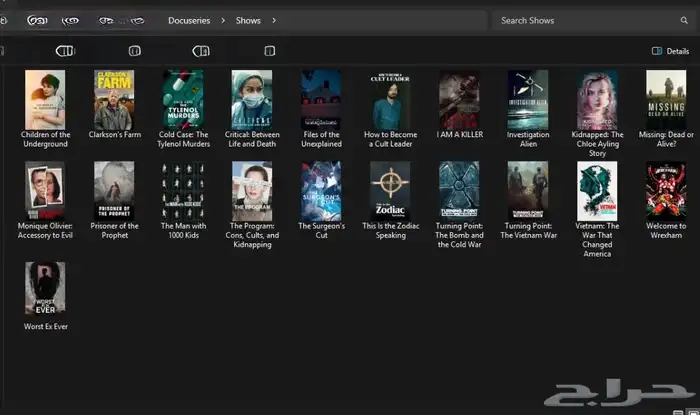Viewport: 700px width, 415px height.
Task: Click the magnifier icon in the search box
Action: point(683,21)
